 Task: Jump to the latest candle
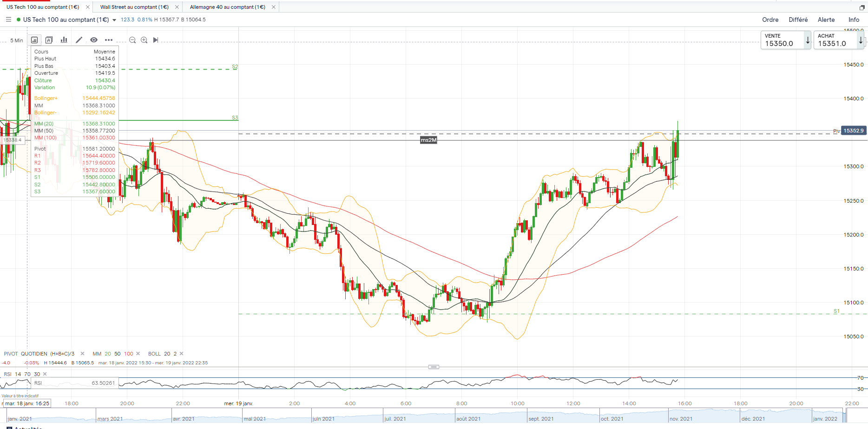coord(156,40)
